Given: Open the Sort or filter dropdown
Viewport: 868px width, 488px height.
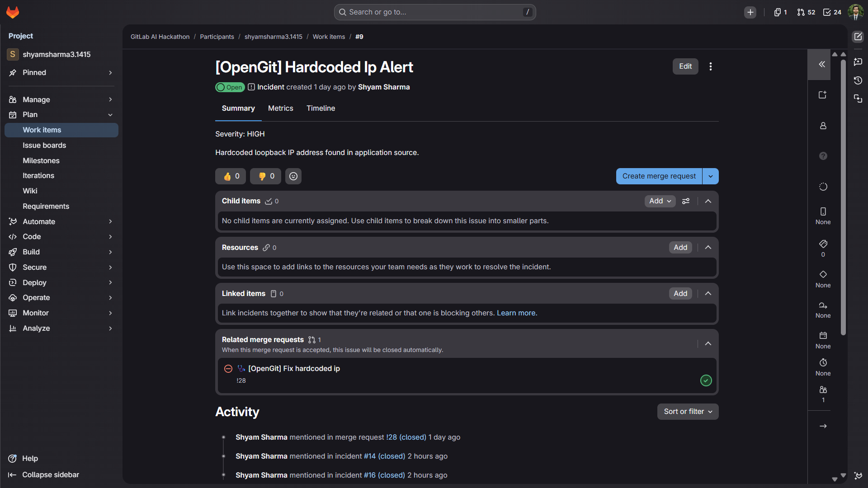Looking at the screenshot, I should (x=688, y=412).
